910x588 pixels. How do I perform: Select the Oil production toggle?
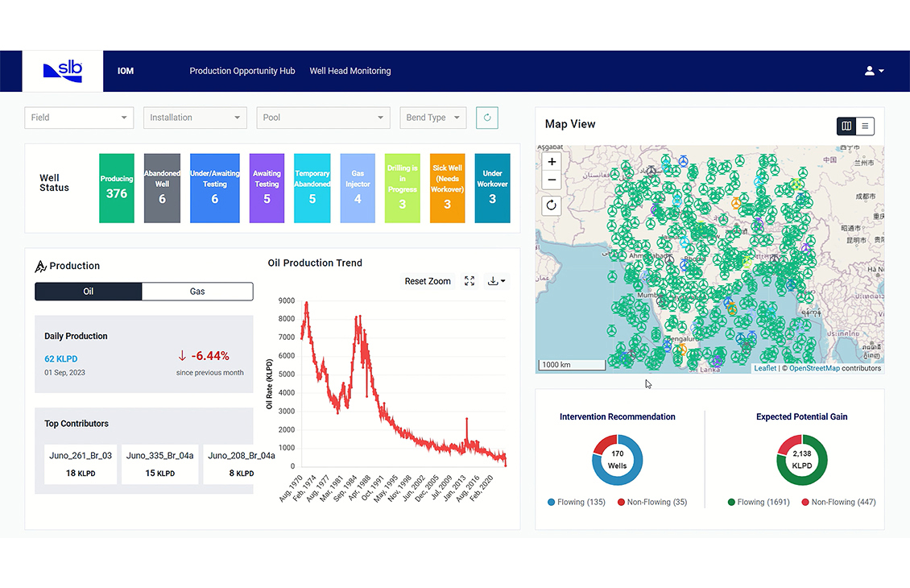[89, 292]
